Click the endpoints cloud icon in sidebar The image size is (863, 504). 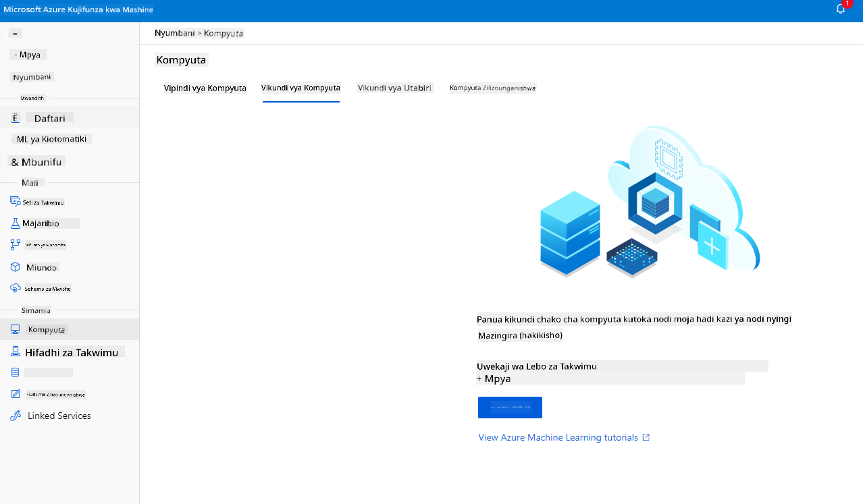pos(16,288)
